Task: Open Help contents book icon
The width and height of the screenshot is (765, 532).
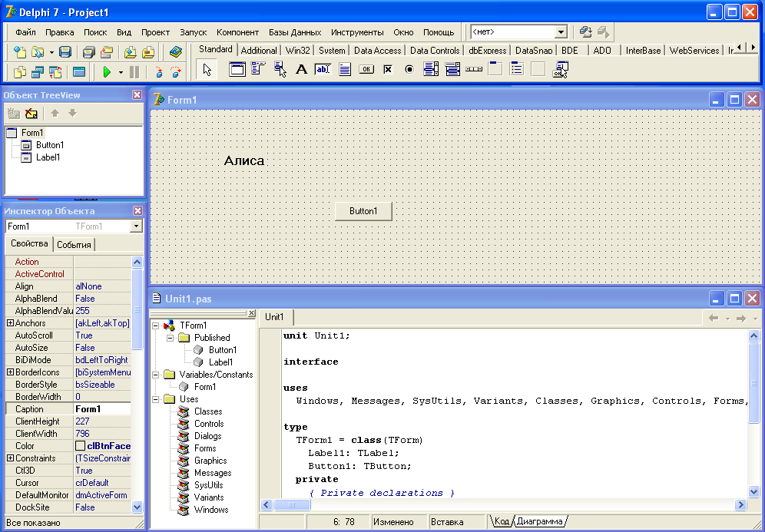Action: tap(175, 51)
